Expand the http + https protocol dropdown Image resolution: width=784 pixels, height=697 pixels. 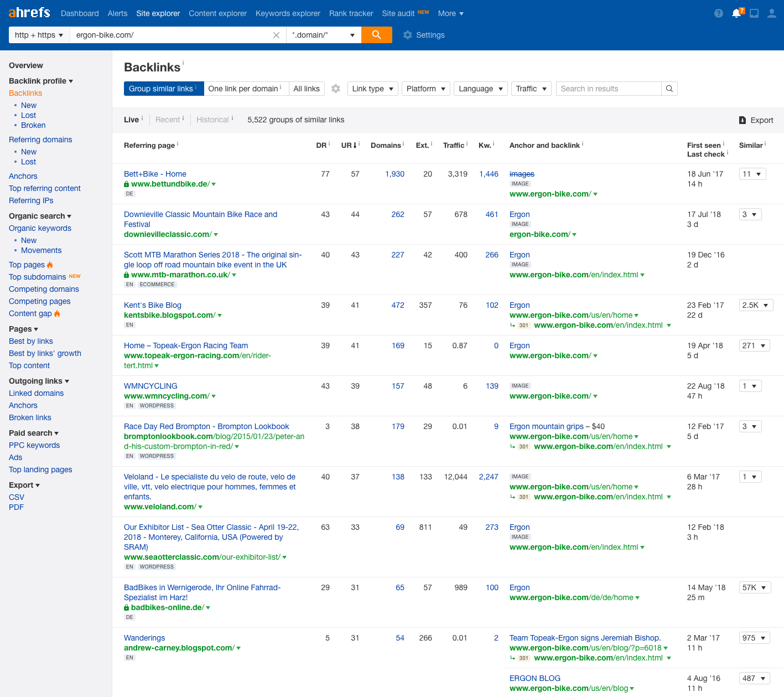(x=39, y=35)
